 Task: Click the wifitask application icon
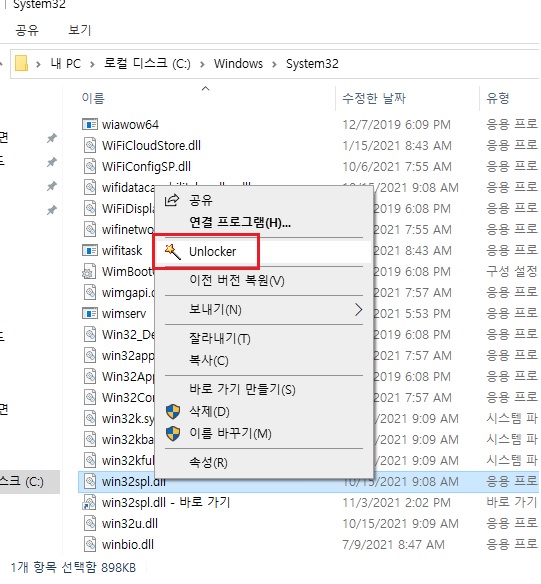(90, 250)
